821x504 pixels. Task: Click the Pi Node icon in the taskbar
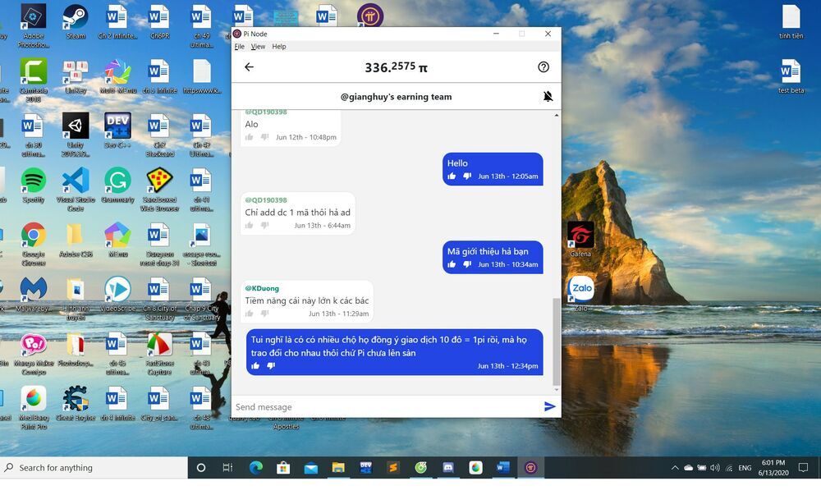[x=530, y=468]
